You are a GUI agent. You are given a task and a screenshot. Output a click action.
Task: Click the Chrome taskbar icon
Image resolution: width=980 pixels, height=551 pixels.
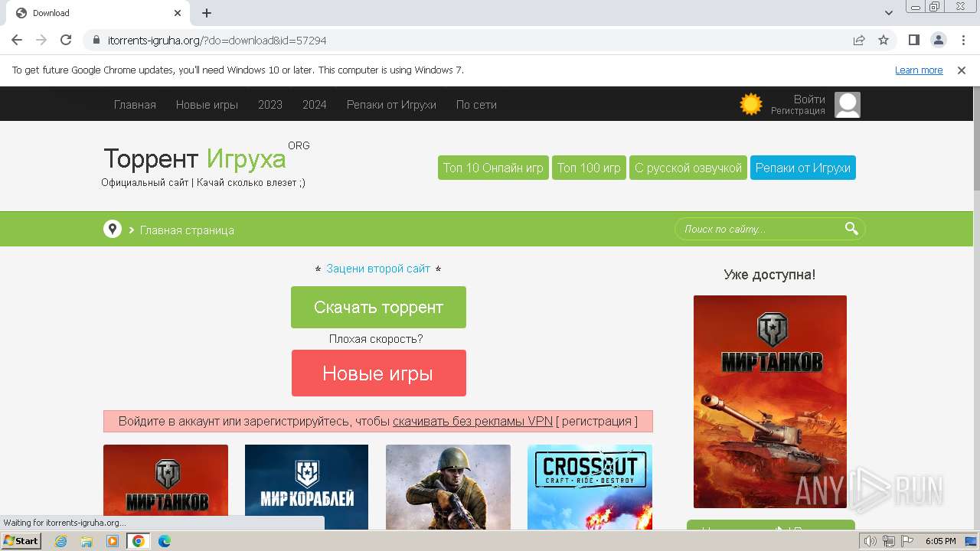(x=139, y=541)
